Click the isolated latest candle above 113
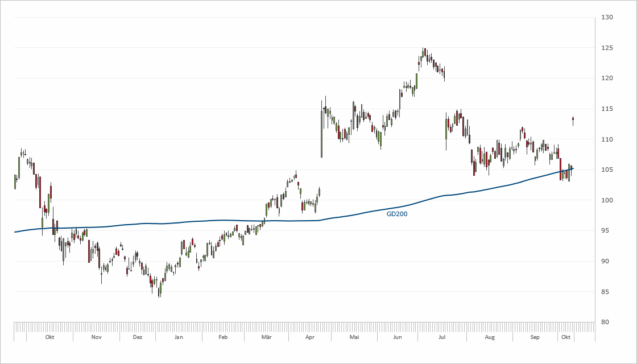This screenshot has width=637, height=364. 573,119
